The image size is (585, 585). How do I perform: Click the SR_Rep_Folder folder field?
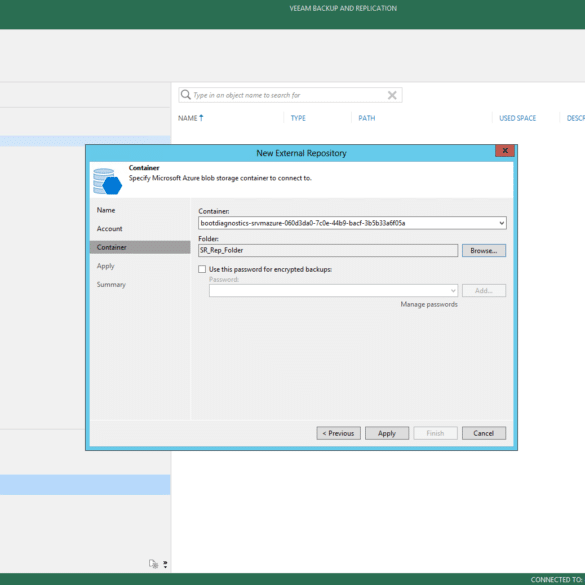[328, 250]
